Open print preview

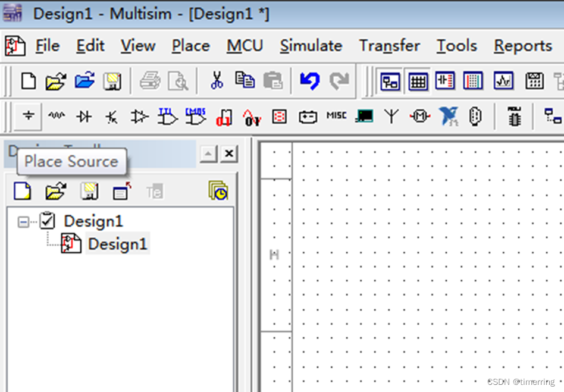[x=178, y=81]
